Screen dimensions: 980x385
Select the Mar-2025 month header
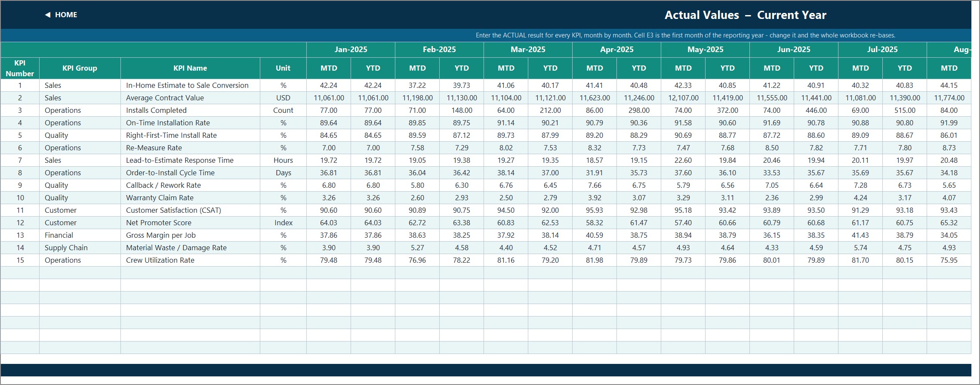pyautogui.click(x=528, y=50)
